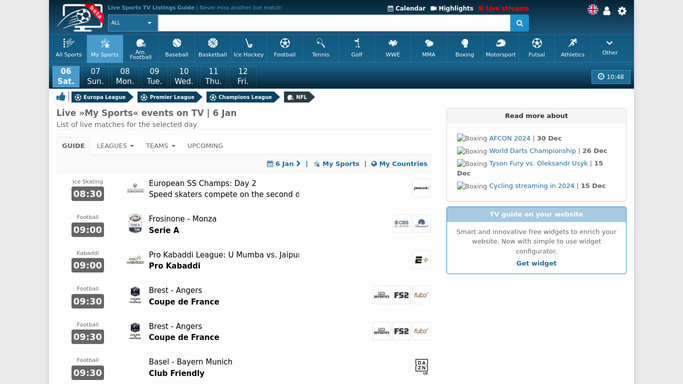Open the Ice Hockey category
Screen dimensions: 683x384
248,48
